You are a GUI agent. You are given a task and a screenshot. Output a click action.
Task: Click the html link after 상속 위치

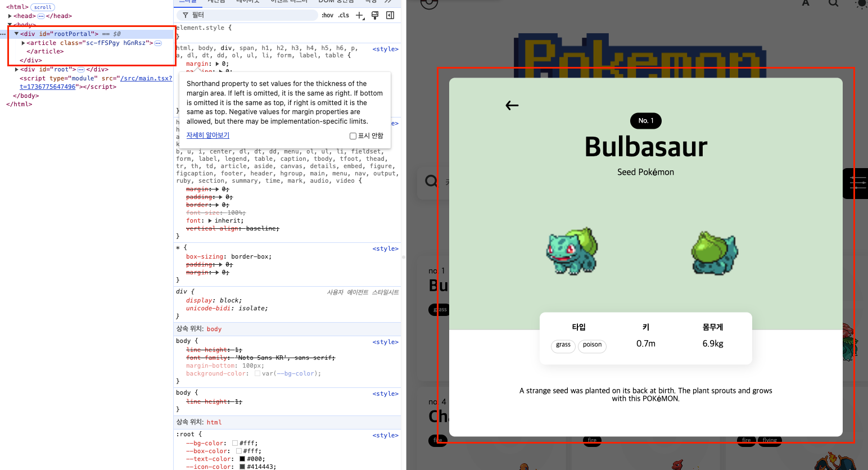[x=214, y=423]
